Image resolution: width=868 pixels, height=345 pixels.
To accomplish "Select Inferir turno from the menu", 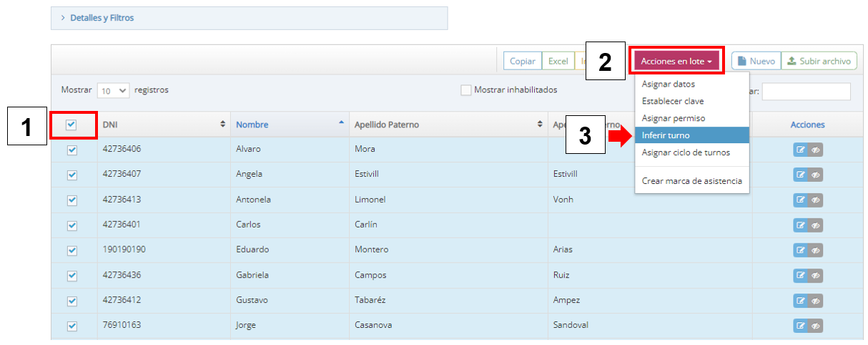I will [666, 135].
